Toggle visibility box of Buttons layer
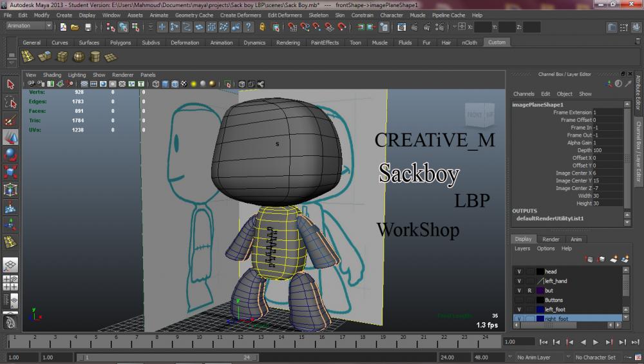Viewport: 644px width, 364px height. pyautogui.click(x=518, y=300)
